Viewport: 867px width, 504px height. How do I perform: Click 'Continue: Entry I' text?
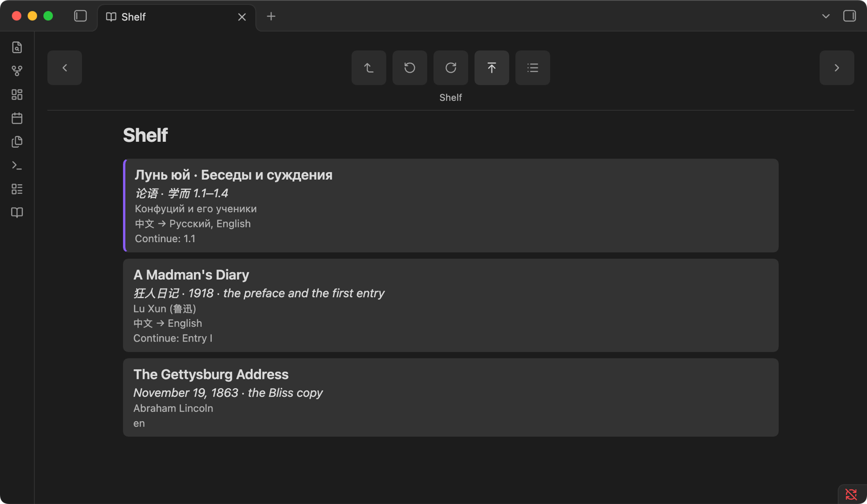coord(173,338)
